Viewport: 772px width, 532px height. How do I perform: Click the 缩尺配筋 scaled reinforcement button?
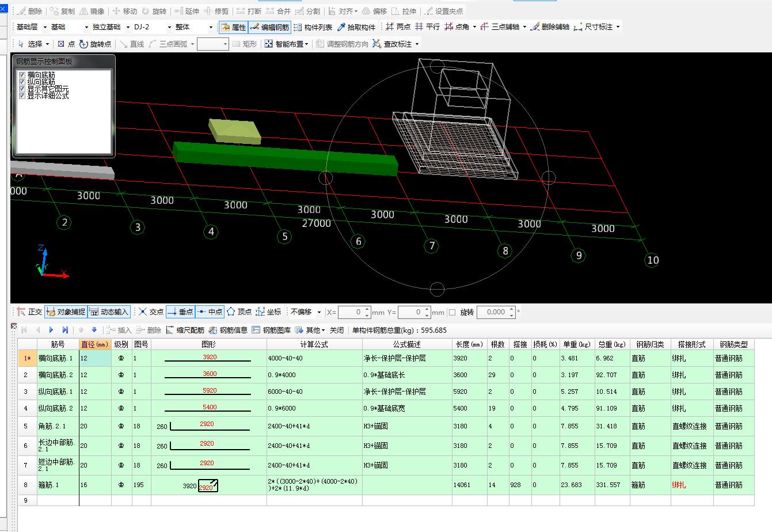(185, 330)
